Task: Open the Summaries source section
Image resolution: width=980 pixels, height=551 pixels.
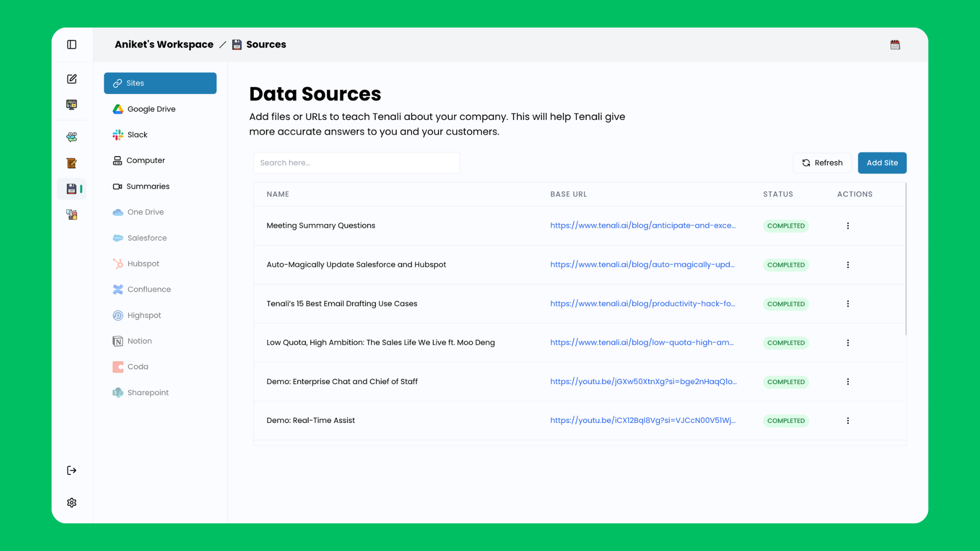Action: [x=148, y=186]
